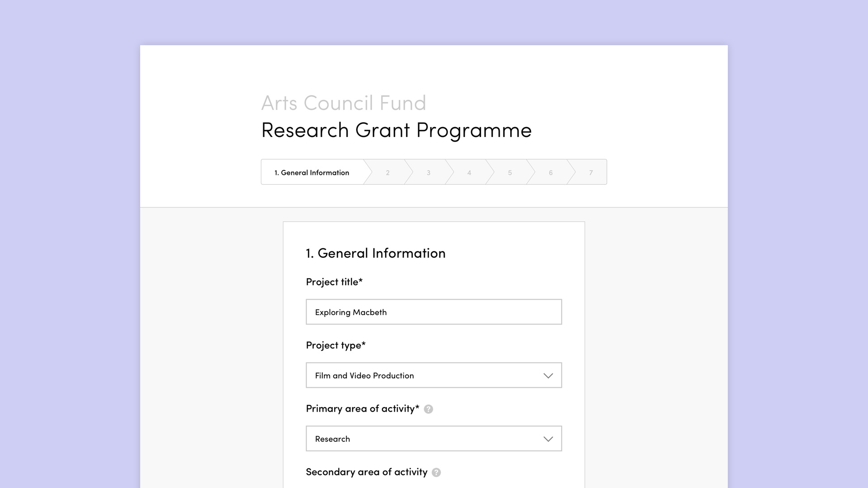Open help icon beside Secondary area of activity
This screenshot has height=488, width=868.
436,472
